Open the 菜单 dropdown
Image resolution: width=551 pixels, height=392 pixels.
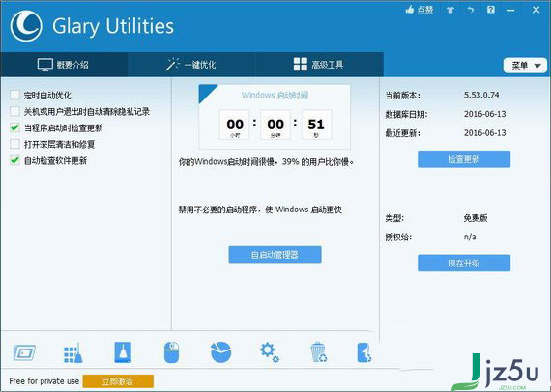point(525,66)
